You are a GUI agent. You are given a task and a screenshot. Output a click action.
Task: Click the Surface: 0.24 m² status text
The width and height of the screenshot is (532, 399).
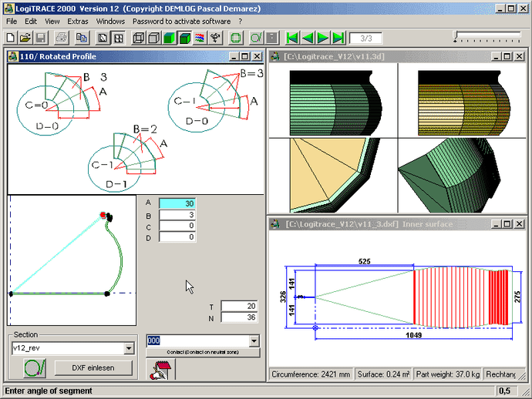click(x=383, y=374)
